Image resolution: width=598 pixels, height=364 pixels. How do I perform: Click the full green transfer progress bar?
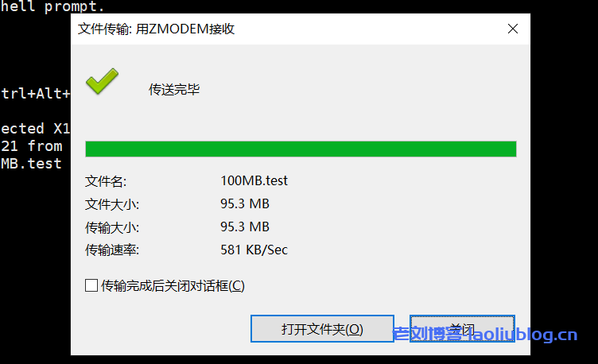coord(301,149)
